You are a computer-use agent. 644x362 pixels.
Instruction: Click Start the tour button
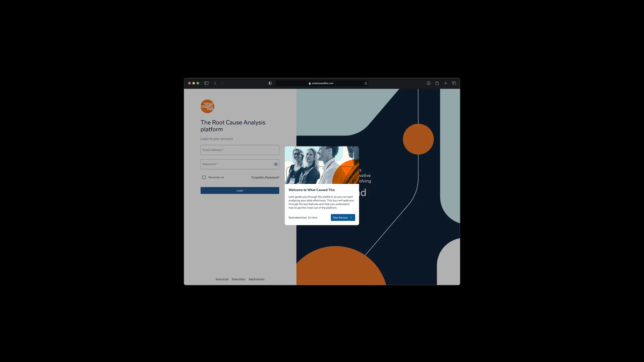click(x=342, y=218)
